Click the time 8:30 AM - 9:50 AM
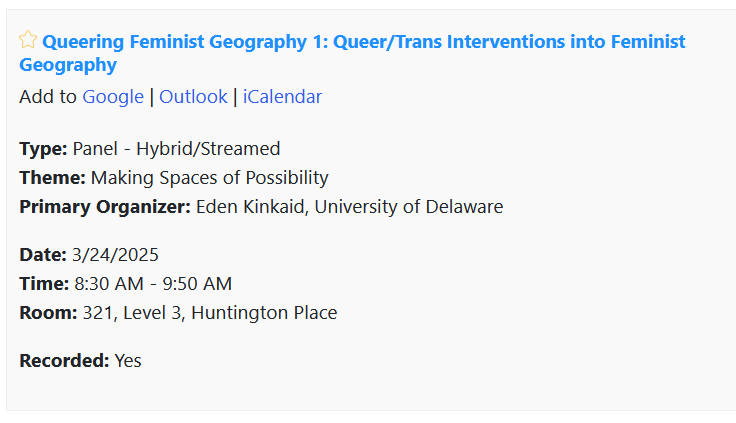Screen dimensions: 736x423 pyautogui.click(x=152, y=284)
